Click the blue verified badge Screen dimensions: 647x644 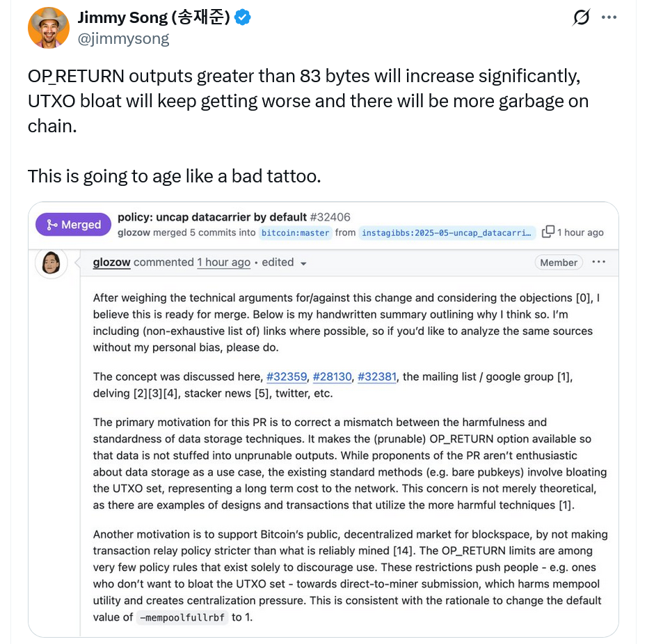tap(242, 18)
